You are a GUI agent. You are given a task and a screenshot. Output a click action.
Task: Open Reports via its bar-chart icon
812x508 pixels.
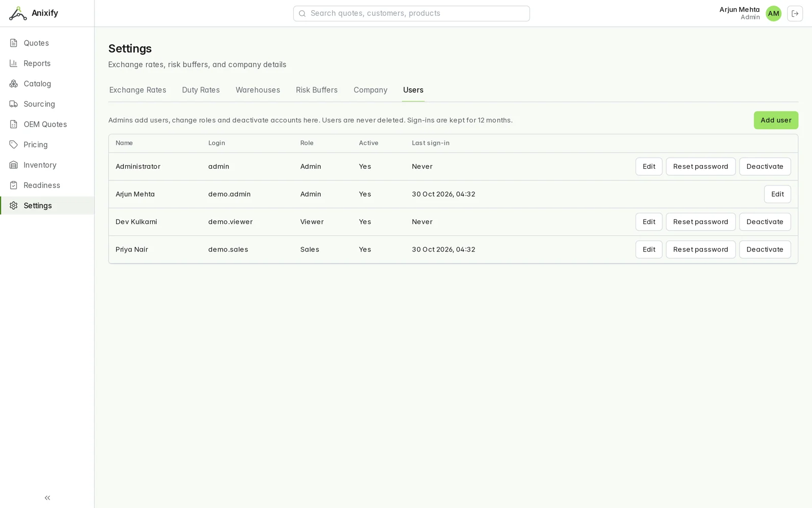click(x=14, y=63)
